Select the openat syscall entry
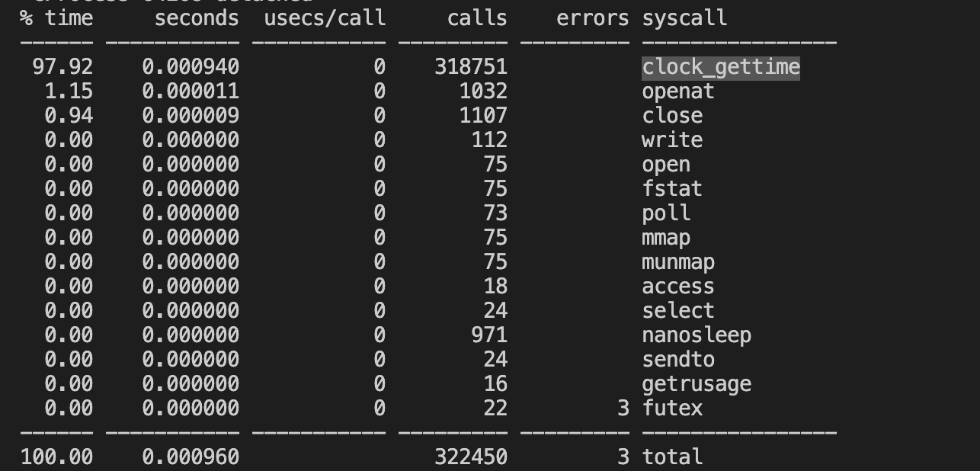980x471 pixels. pyautogui.click(x=678, y=91)
